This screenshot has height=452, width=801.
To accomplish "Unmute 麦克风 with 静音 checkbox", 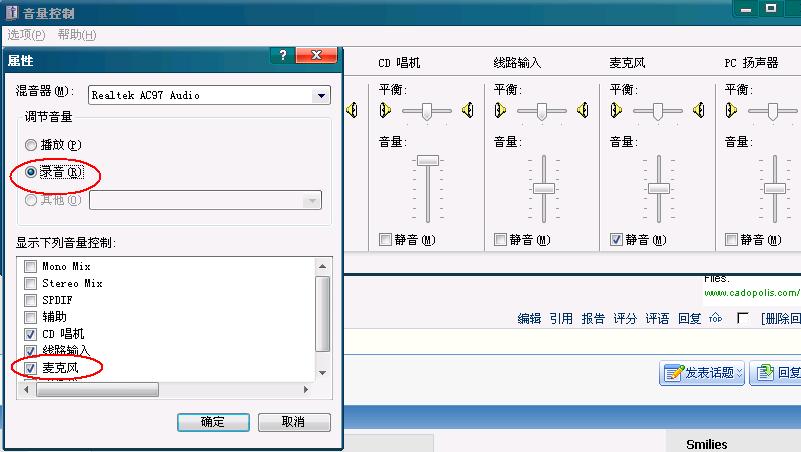I will point(617,239).
